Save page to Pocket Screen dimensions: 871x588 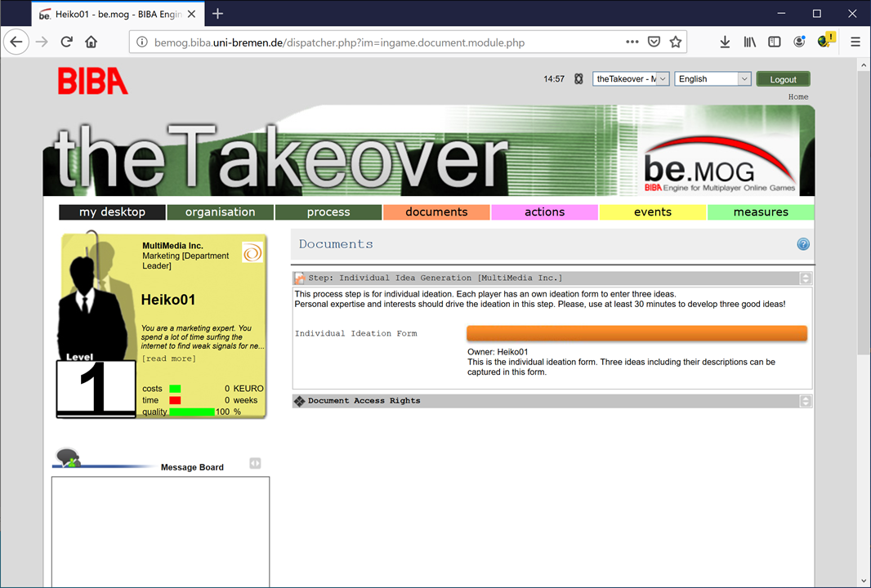(x=654, y=42)
